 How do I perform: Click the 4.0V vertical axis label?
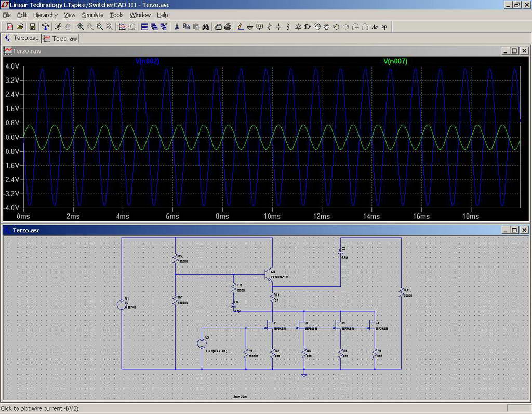[12, 66]
